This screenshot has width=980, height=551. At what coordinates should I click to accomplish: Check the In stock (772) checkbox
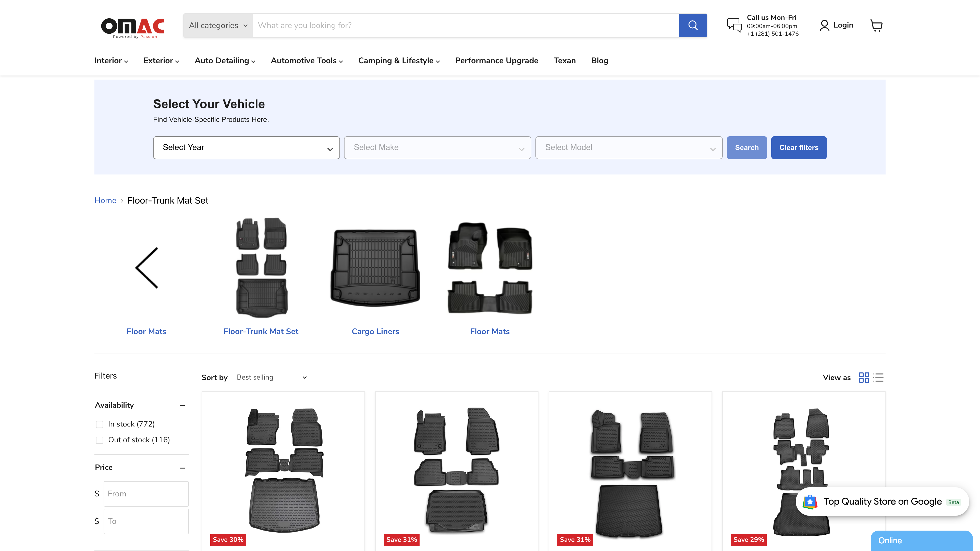click(99, 424)
